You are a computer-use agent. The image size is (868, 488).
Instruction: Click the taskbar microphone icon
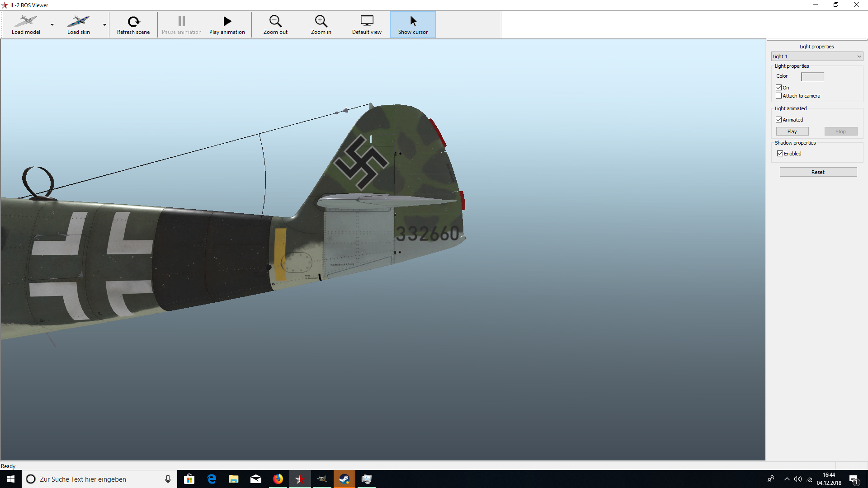point(168,479)
